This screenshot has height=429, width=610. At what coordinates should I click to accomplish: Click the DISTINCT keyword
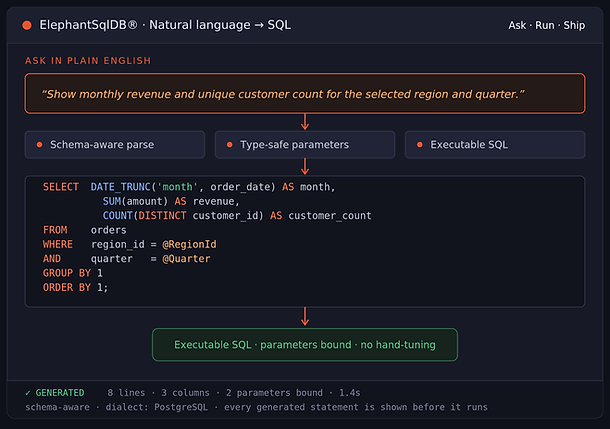pyautogui.click(x=162, y=216)
